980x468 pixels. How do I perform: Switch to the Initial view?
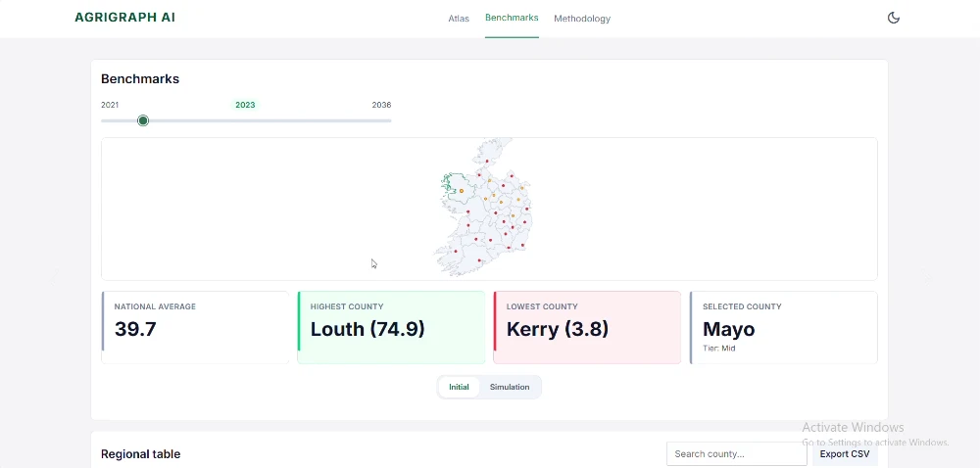coord(459,387)
